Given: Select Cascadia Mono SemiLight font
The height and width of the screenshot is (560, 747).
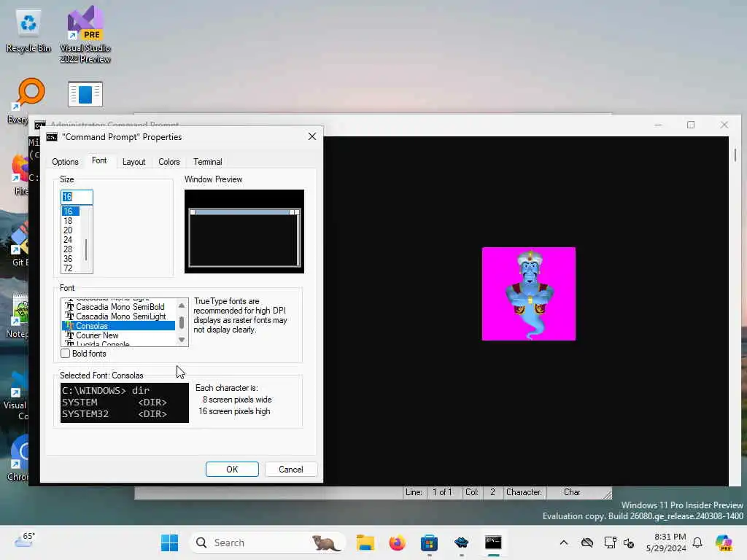Looking at the screenshot, I should (x=119, y=316).
